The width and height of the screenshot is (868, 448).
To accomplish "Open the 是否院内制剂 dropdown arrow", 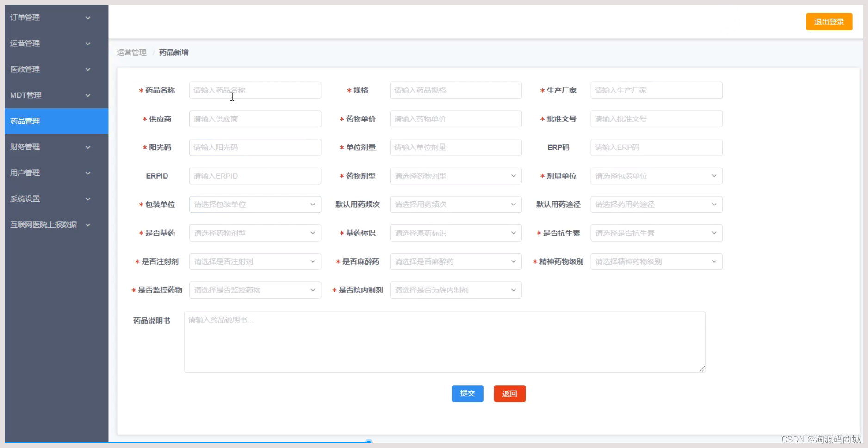I will click(x=513, y=290).
